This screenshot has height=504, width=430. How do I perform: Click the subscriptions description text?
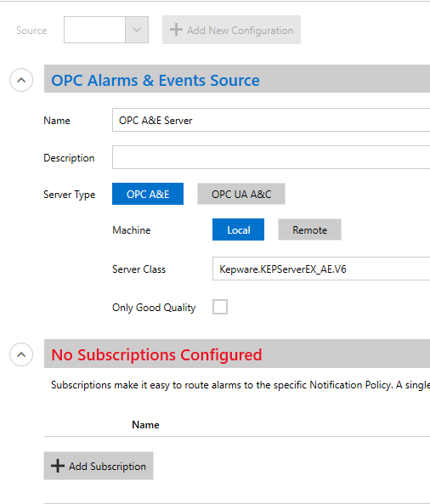(240, 385)
